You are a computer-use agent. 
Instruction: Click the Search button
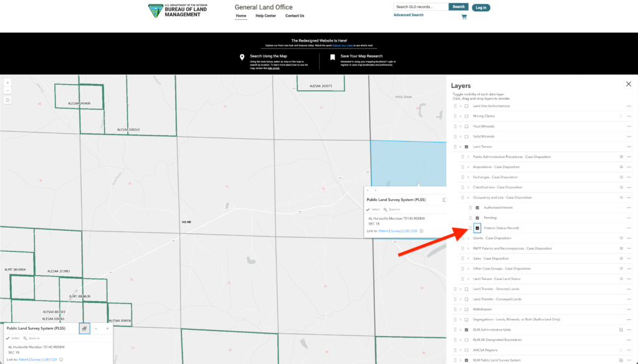point(459,7)
